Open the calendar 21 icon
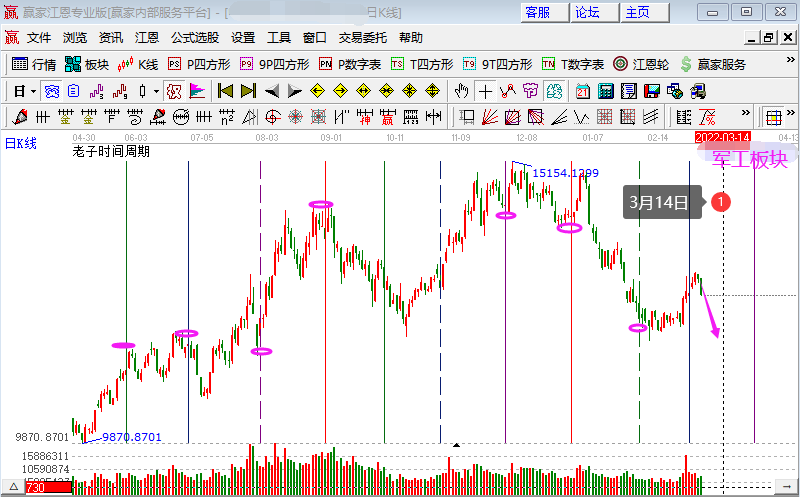The height and width of the screenshot is (497, 800). (x=583, y=91)
